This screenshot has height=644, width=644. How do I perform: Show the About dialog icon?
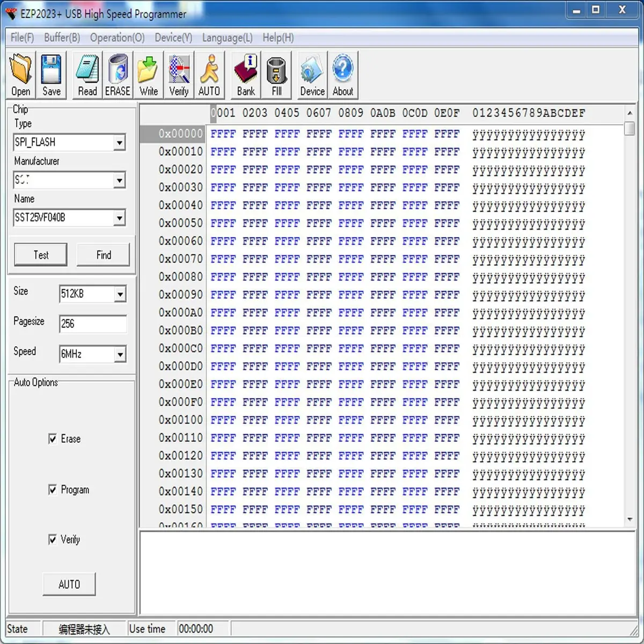click(343, 75)
